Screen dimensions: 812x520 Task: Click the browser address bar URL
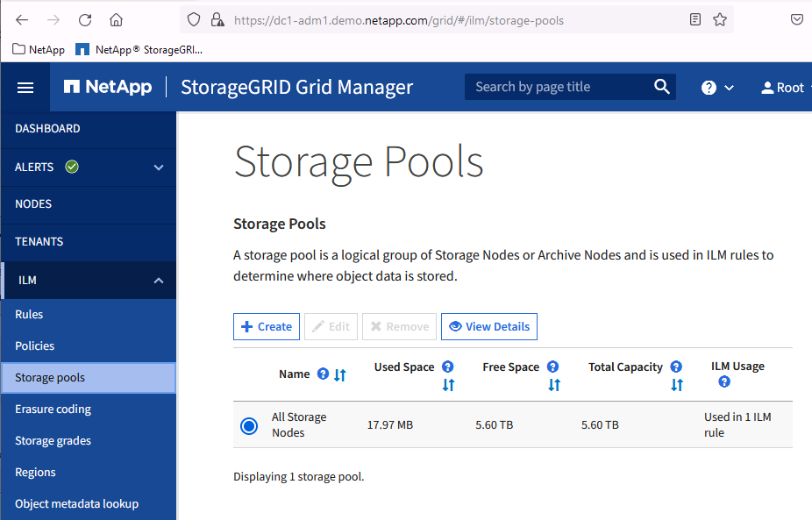(399, 21)
